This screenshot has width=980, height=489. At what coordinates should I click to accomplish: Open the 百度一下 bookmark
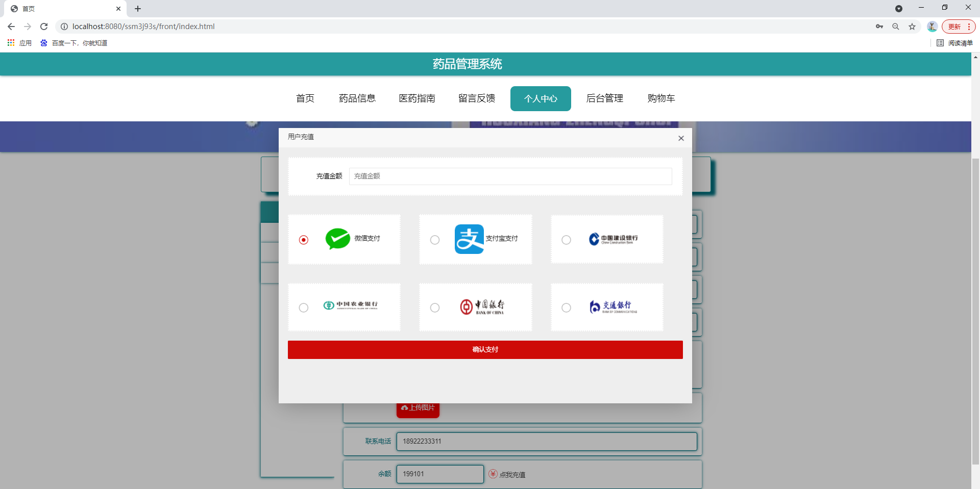click(x=74, y=43)
